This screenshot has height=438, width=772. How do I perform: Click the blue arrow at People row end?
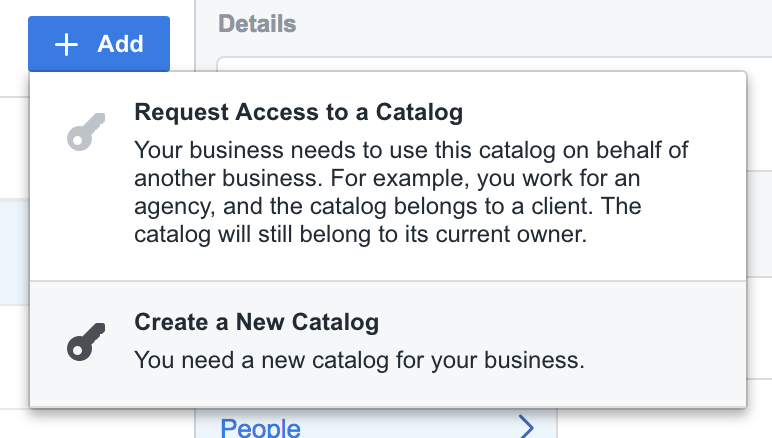[527, 428]
